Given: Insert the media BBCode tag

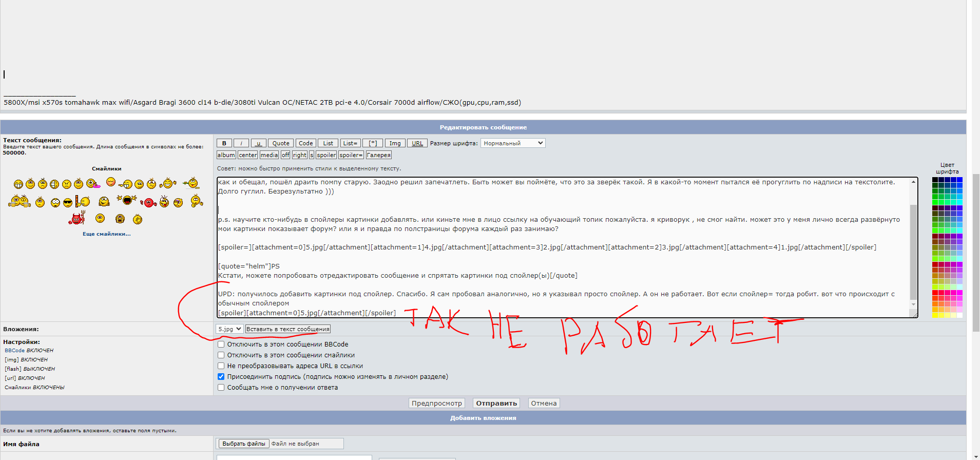Looking at the screenshot, I should tap(269, 155).
